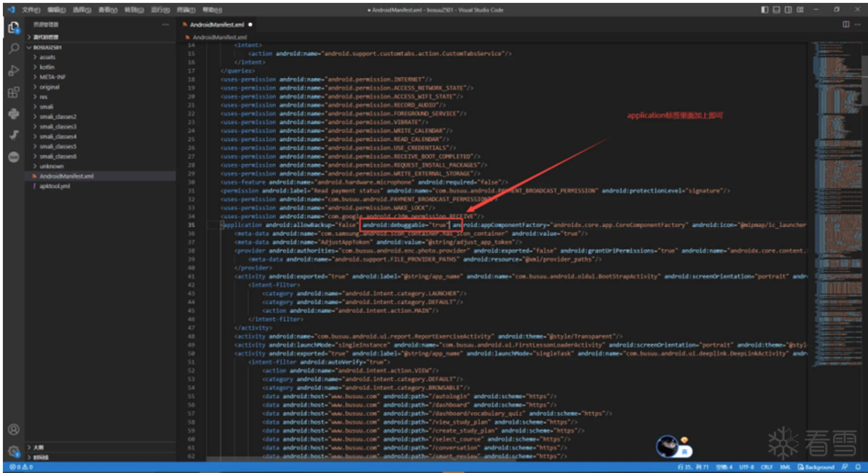Open the Run and Debug view
The height and width of the screenshot is (473, 868).
coord(13,71)
